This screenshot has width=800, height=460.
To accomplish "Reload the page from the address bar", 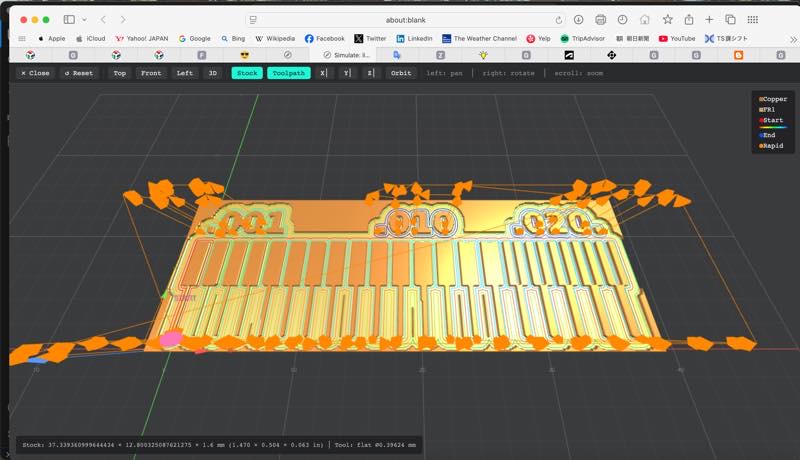I will 558,19.
